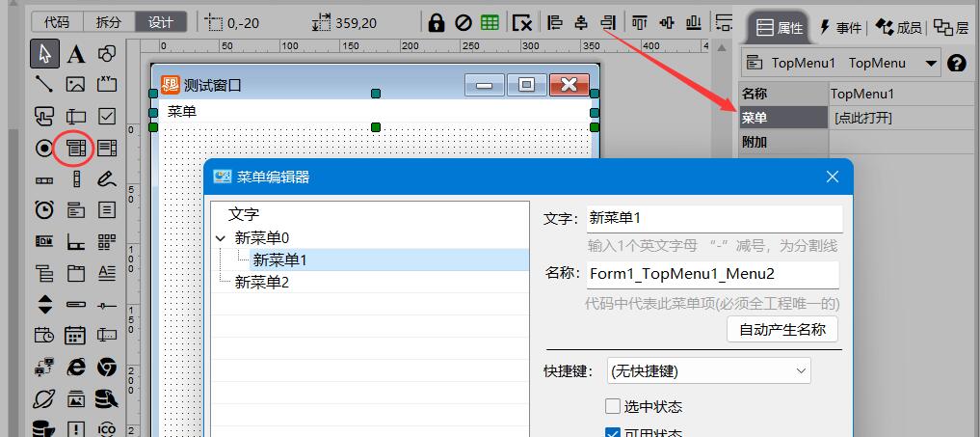Open the 属性 properties panel tab
The image size is (980, 437).
[779, 28]
